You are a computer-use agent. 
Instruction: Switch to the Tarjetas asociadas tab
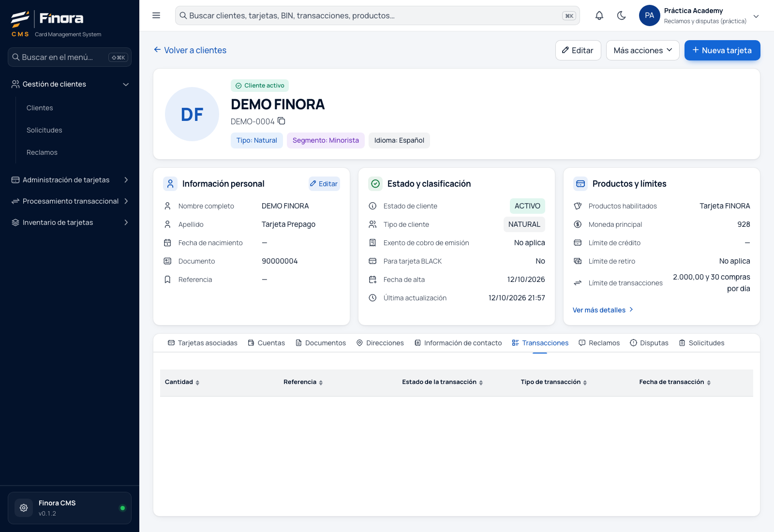[202, 343]
